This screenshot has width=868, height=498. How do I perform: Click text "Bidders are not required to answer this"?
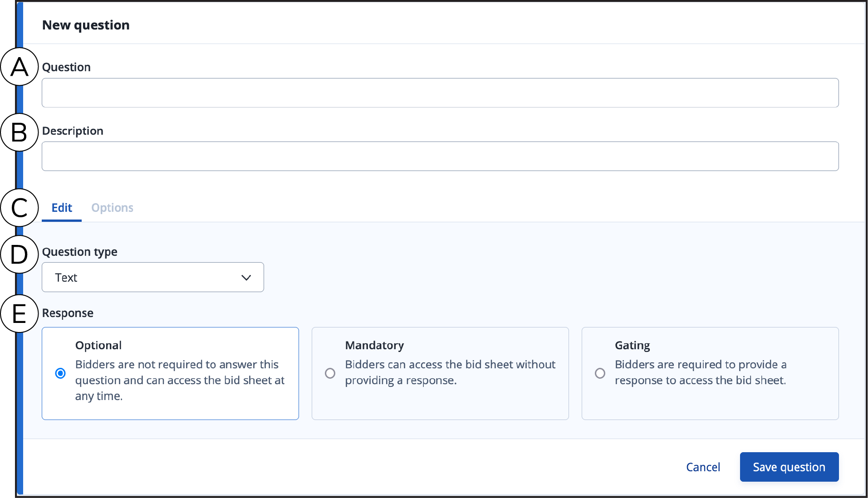[177, 365]
